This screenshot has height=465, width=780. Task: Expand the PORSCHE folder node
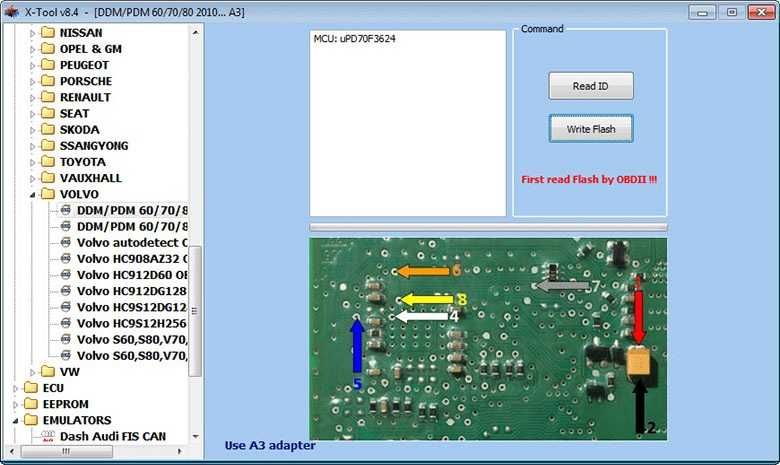coord(32,82)
